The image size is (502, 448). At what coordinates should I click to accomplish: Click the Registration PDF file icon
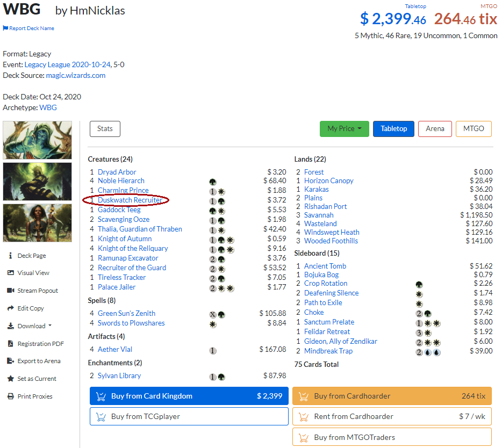point(11,343)
